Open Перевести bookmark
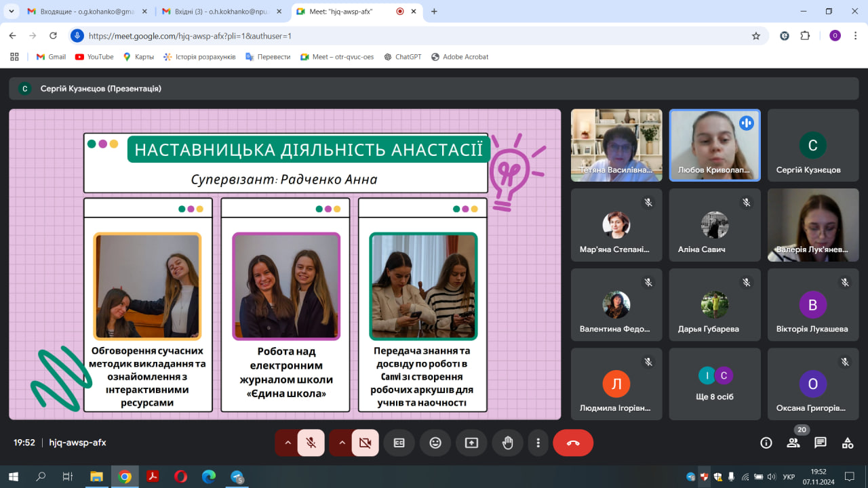868x488 pixels. click(268, 57)
